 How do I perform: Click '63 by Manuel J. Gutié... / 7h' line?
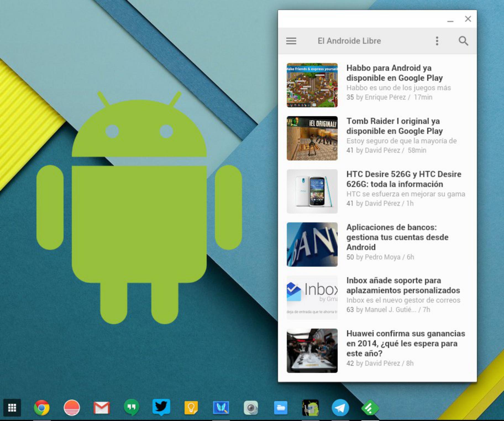[x=388, y=310]
